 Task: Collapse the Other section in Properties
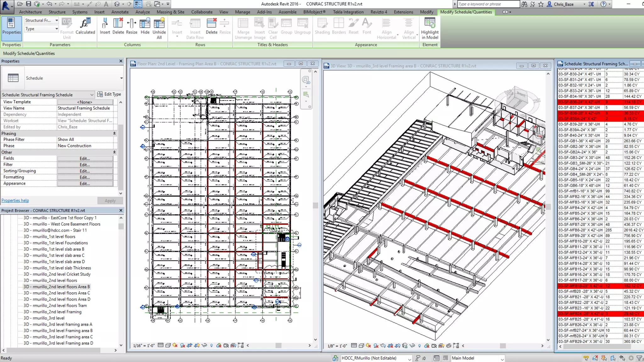pos(114,152)
